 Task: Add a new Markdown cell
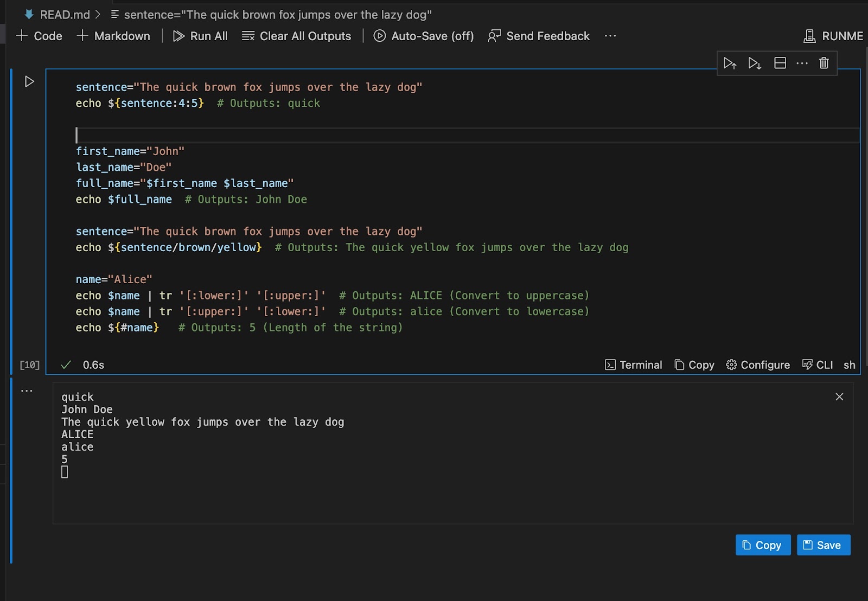(113, 36)
